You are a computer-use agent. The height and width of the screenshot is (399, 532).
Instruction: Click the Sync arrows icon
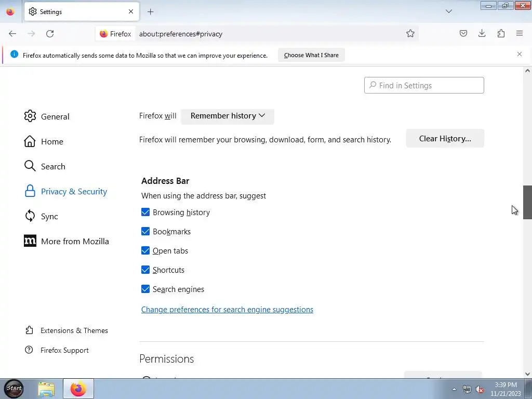[30, 216]
